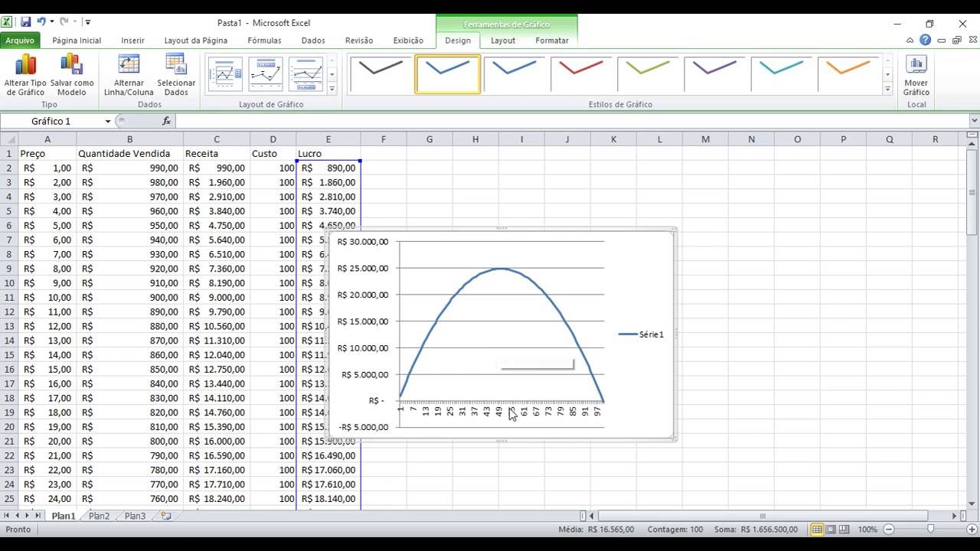Switch to the Página Inicial tab
The height and width of the screenshot is (551, 980).
77,41
